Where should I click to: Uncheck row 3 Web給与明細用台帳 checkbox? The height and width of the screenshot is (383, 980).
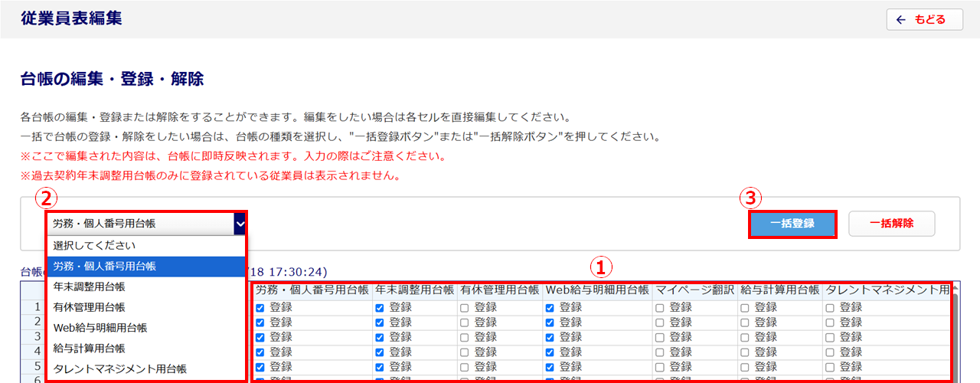550,336
